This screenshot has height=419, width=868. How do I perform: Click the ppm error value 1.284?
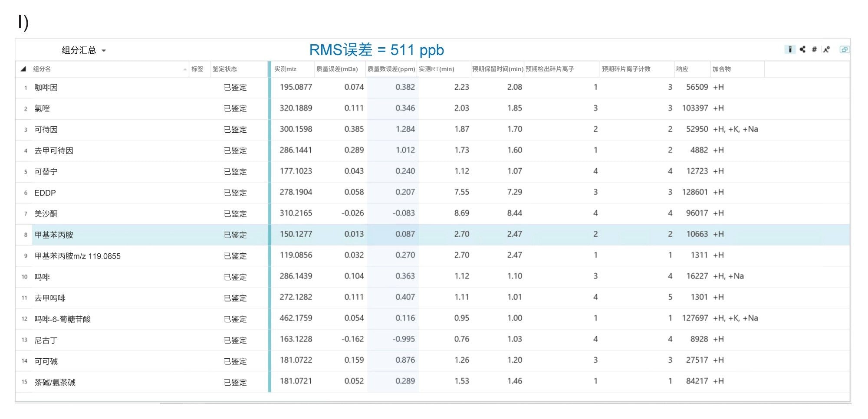point(405,129)
